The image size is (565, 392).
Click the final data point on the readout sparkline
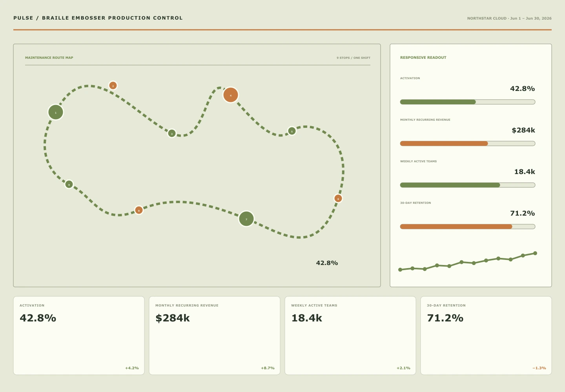(x=535, y=253)
